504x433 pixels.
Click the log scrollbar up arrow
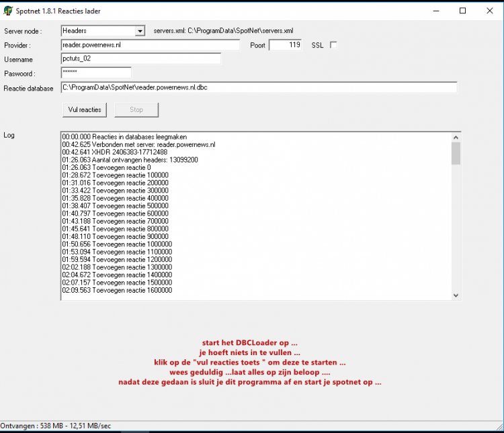click(456, 136)
